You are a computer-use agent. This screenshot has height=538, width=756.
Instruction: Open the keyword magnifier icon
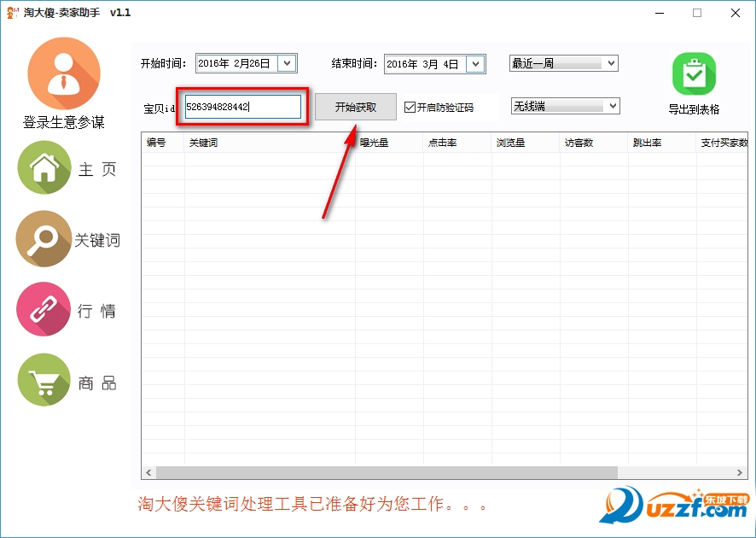click(x=44, y=238)
